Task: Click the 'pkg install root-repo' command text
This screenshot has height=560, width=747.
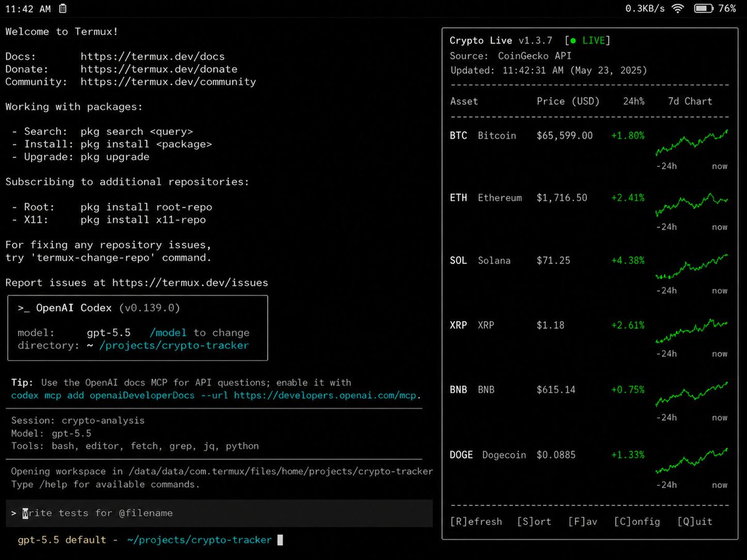Action: (146, 207)
